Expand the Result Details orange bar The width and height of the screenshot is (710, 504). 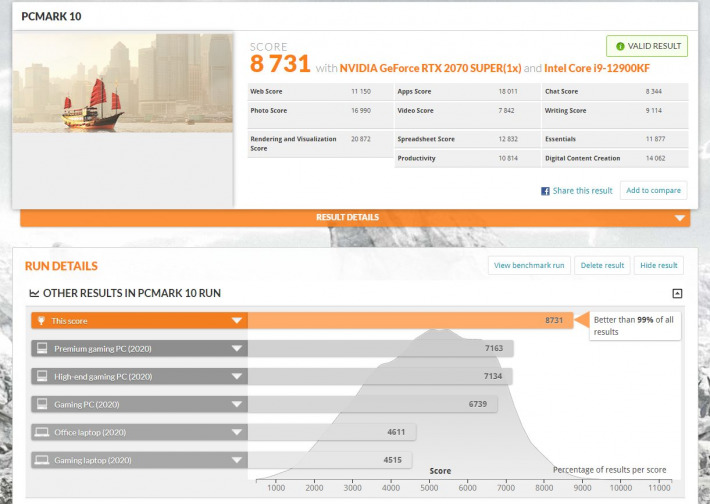(680, 218)
